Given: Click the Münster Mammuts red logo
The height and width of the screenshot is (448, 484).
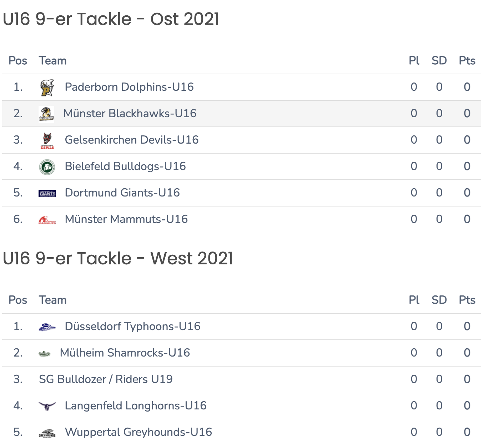Looking at the screenshot, I should point(47,220).
